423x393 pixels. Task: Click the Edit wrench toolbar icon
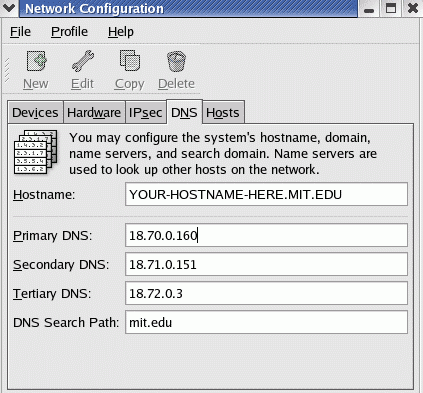point(83,61)
